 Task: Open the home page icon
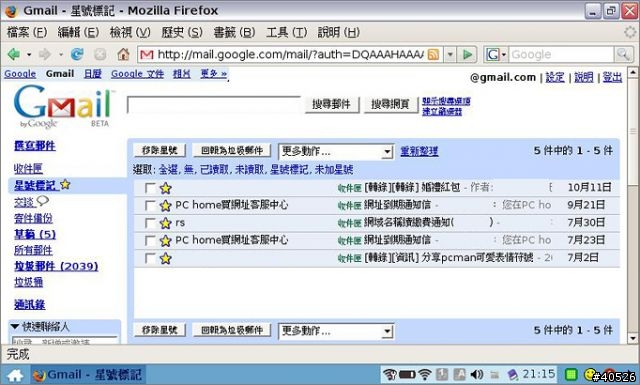tap(123, 54)
